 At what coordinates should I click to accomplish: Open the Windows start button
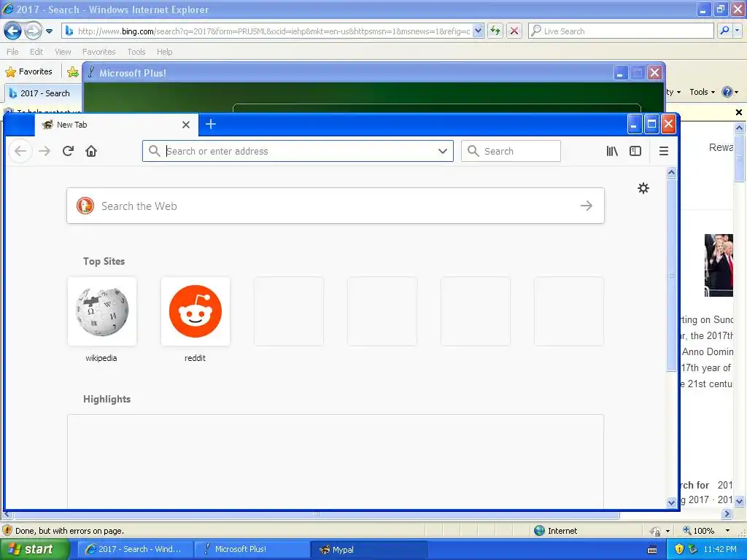(34, 549)
